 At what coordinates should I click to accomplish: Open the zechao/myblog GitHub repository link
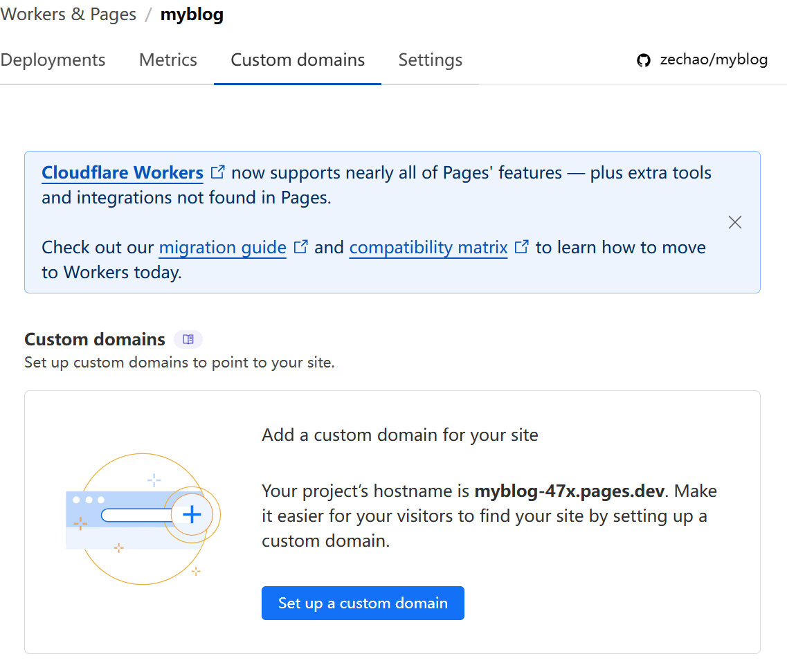(x=713, y=60)
